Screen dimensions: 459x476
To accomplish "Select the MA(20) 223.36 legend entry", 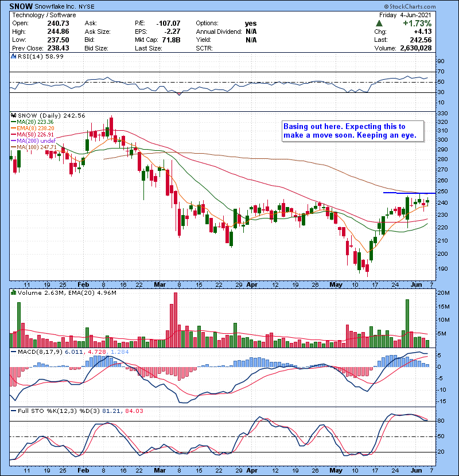I will coord(32,122).
